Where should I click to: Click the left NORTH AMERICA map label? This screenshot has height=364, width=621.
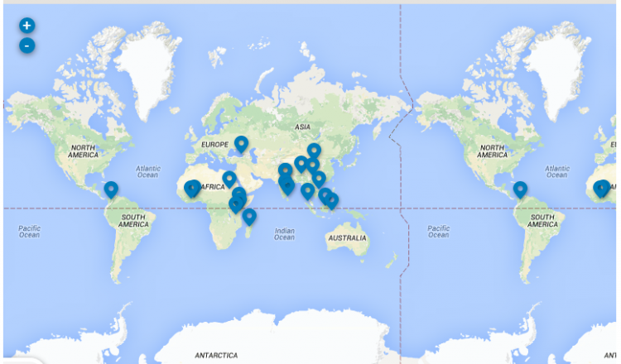coord(83,151)
